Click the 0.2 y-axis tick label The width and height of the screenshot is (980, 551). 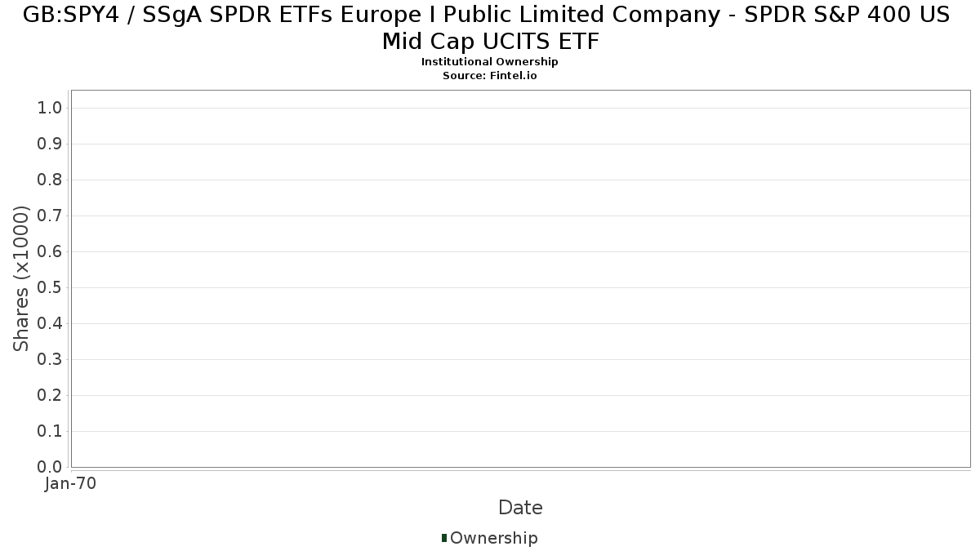(x=51, y=396)
